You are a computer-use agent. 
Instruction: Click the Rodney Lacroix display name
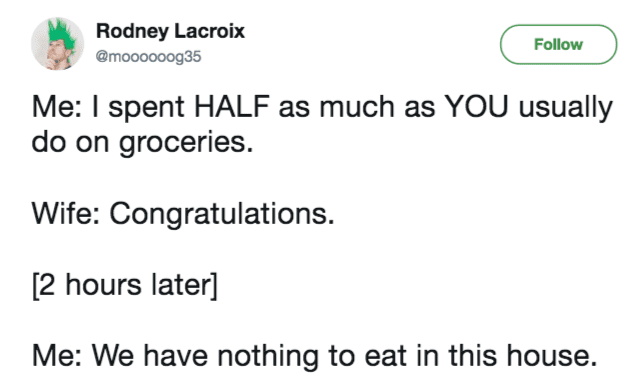tap(170, 31)
